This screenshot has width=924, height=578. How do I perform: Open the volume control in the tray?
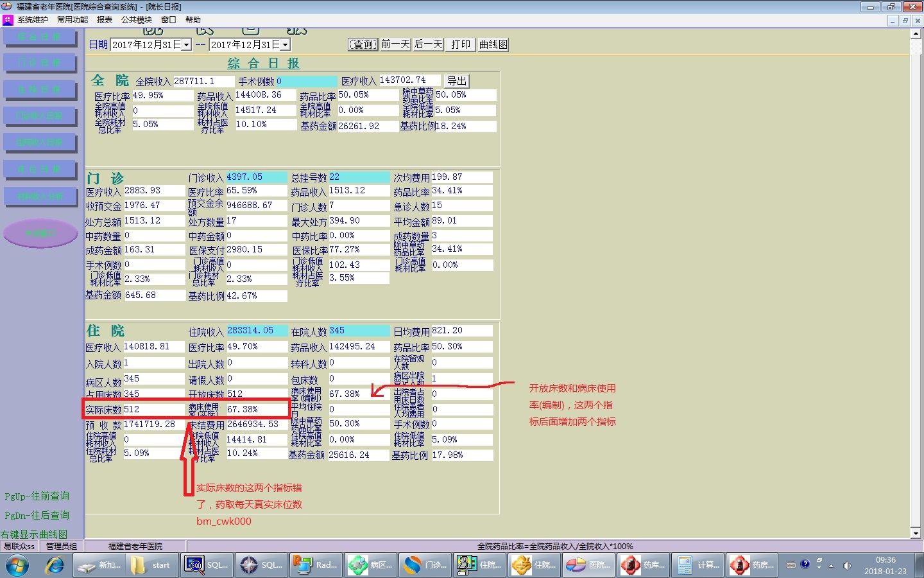[x=847, y=566]
